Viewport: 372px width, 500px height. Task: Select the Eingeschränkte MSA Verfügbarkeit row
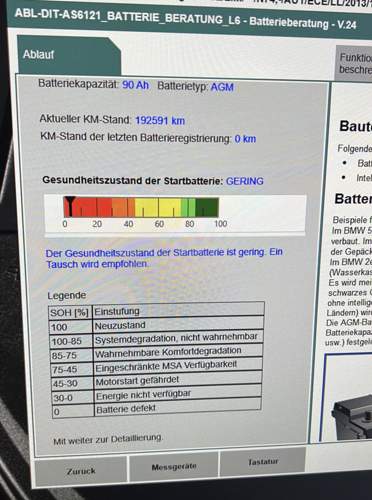point(157,367)
